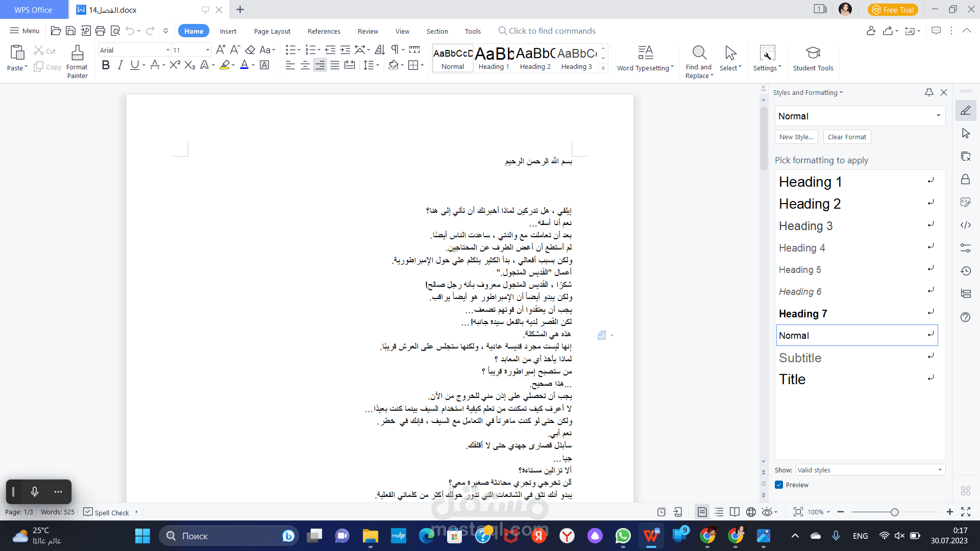980x551 pixels.
Task: Click the superscript button
Action: (x=175, y=65)
